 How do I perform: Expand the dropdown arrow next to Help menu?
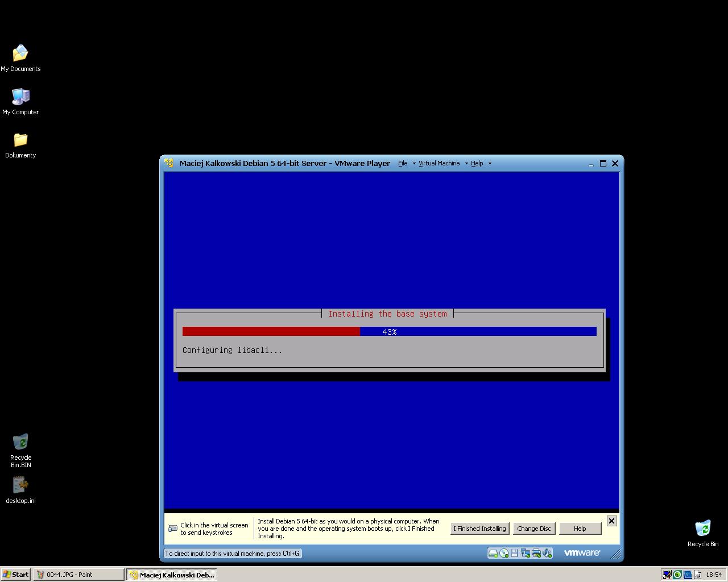[x=490, y=164]
